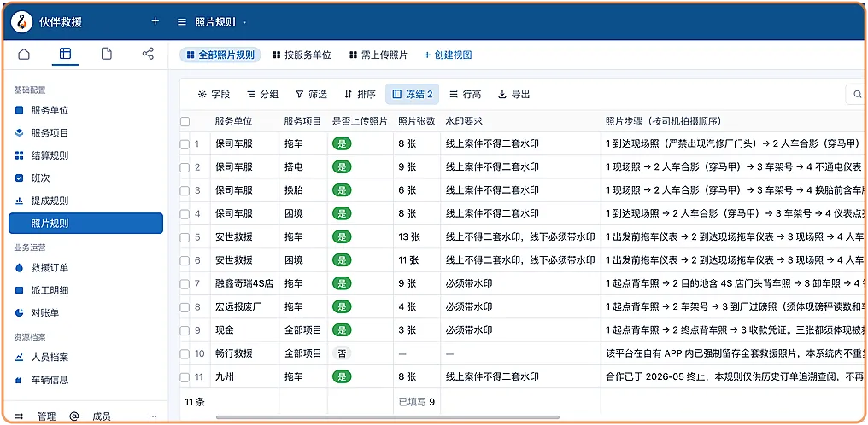
Task: Open the 行高 row height options
Action: click(x=465, y=95)
